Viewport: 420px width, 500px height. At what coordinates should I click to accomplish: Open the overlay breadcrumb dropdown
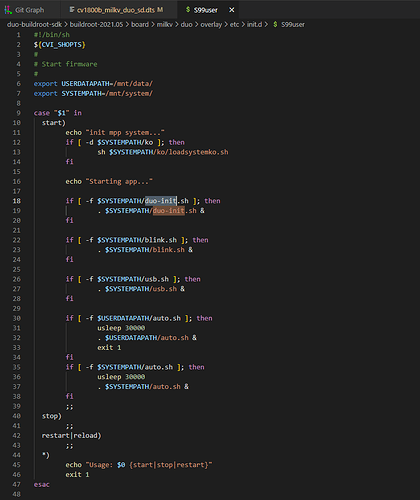(211, 24)
